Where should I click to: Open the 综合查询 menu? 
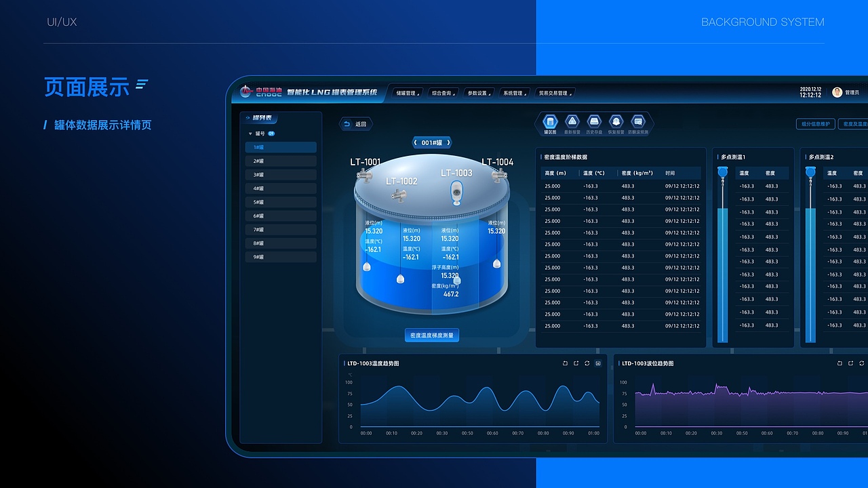pyautogui.click(x=443, y=93)
